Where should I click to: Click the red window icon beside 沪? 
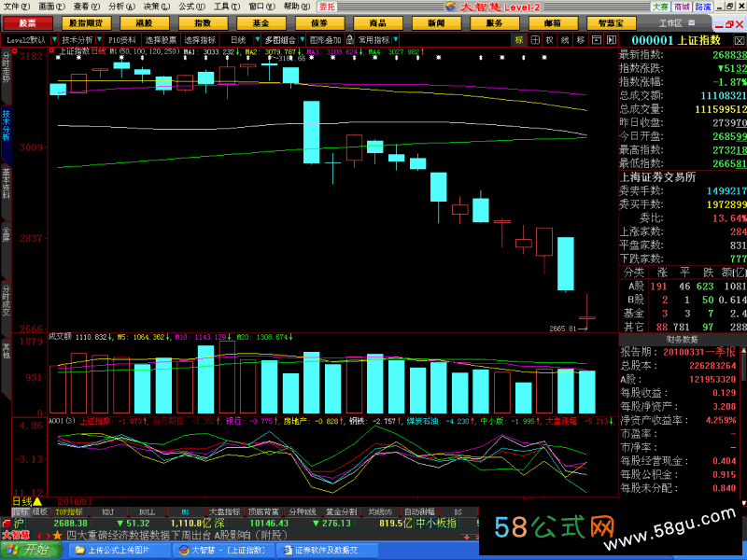6,524
